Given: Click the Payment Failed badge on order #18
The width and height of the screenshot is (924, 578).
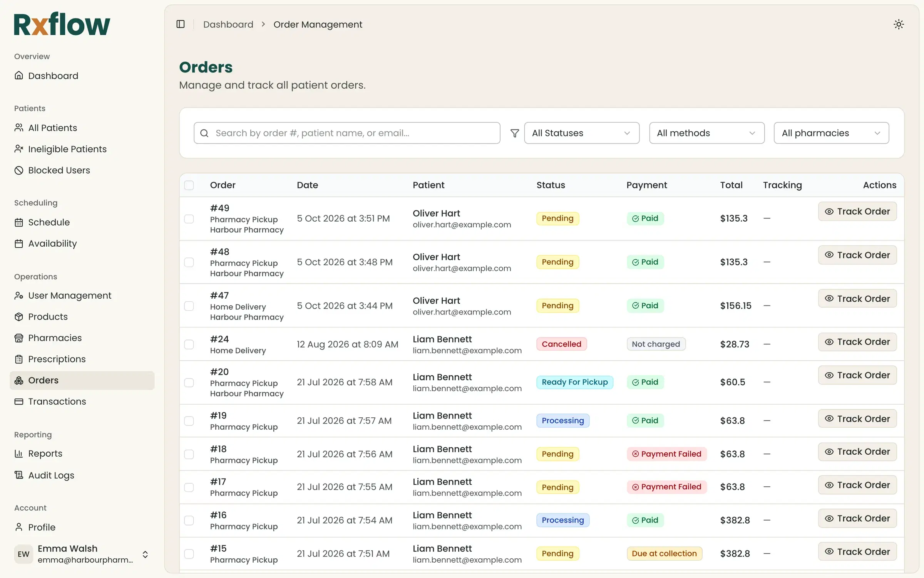Looking at the screenshot, I should 666,454.
